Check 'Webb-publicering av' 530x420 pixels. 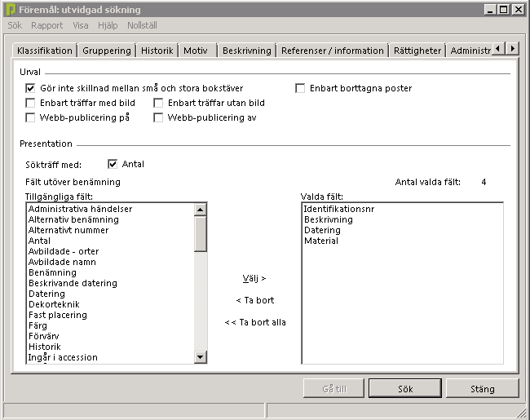click(x=158, y=117)
